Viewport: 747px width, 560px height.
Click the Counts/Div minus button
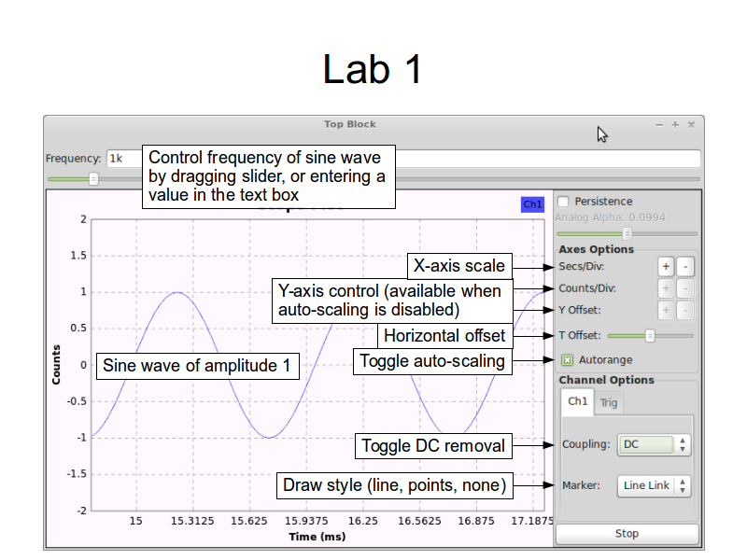click(x=685, y=288)
